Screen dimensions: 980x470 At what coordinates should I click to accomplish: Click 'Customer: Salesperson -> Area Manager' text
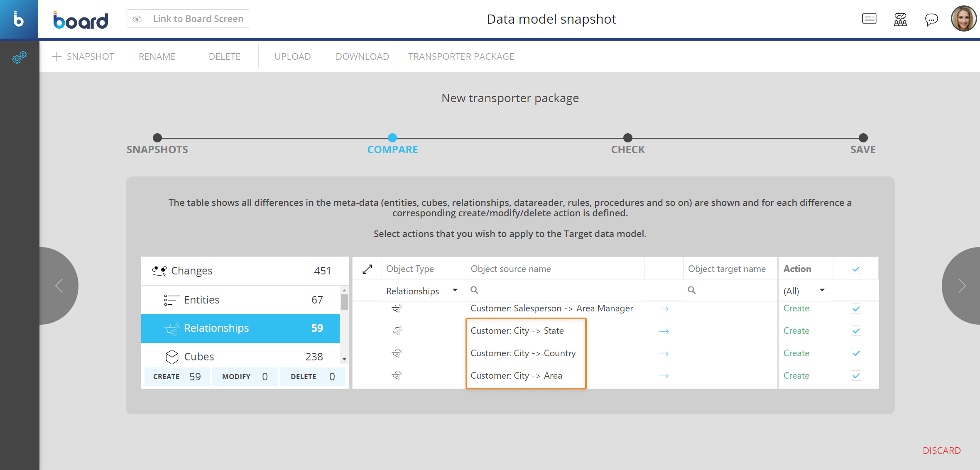coord(552,308)
